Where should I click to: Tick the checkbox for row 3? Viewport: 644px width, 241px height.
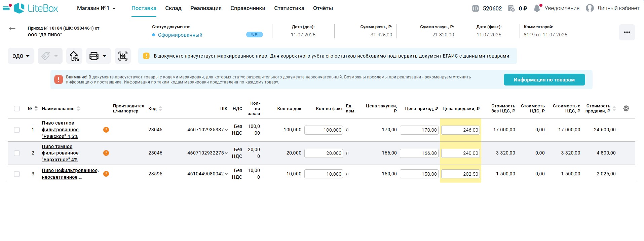pyautogui.click(x=17, y=174)
